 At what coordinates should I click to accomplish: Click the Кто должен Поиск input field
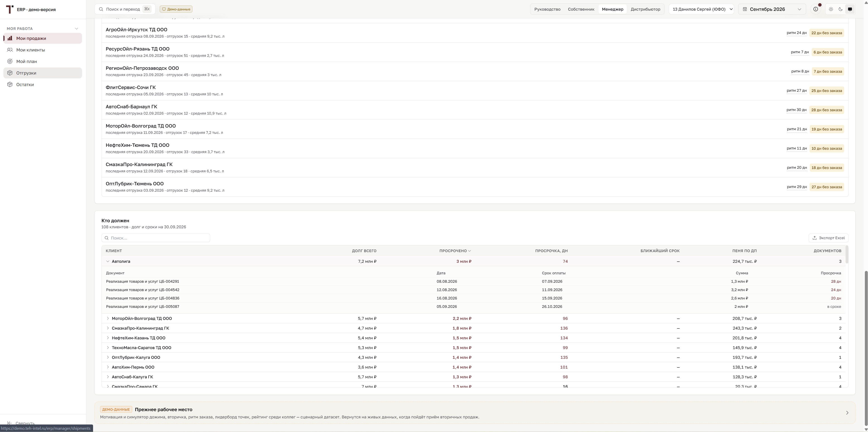tap(156, 238)
